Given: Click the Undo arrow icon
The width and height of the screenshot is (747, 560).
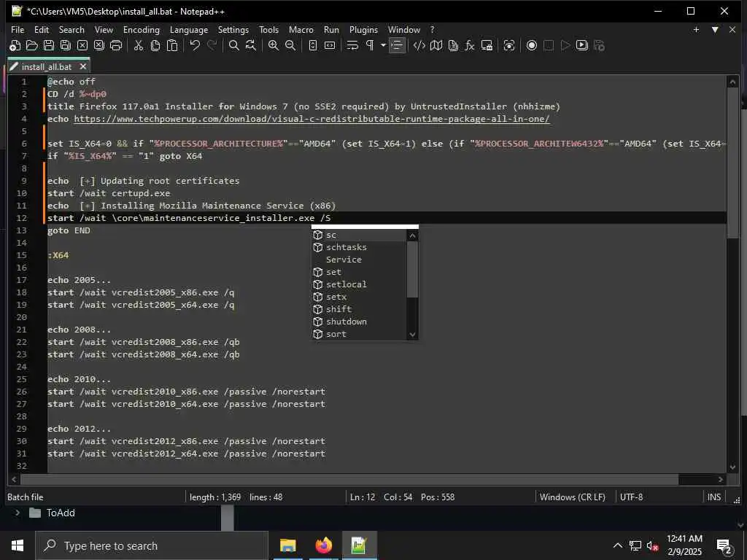Looking at the screenshot, I should [x=195, y=46].
